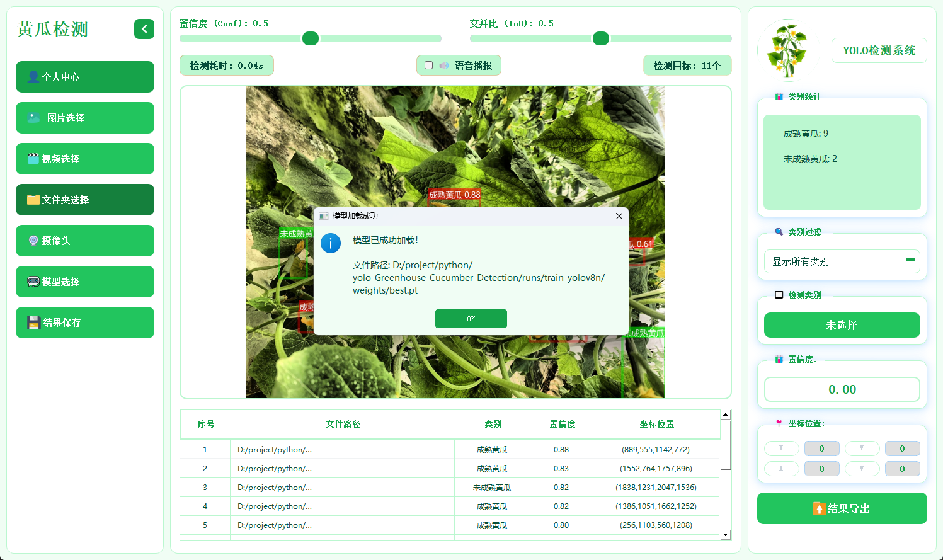Click 结果保存 save results
The width and height of the screenshot is (943, 560).
(85, 323)
